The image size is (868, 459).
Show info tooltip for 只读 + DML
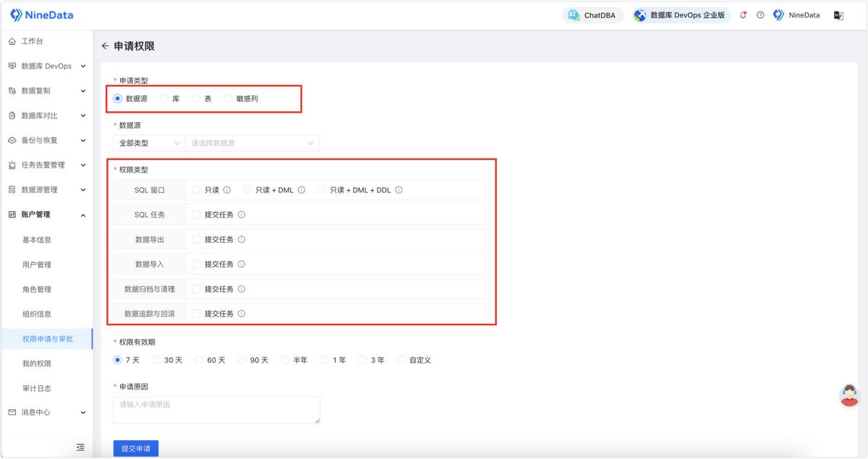coord(301,190)
